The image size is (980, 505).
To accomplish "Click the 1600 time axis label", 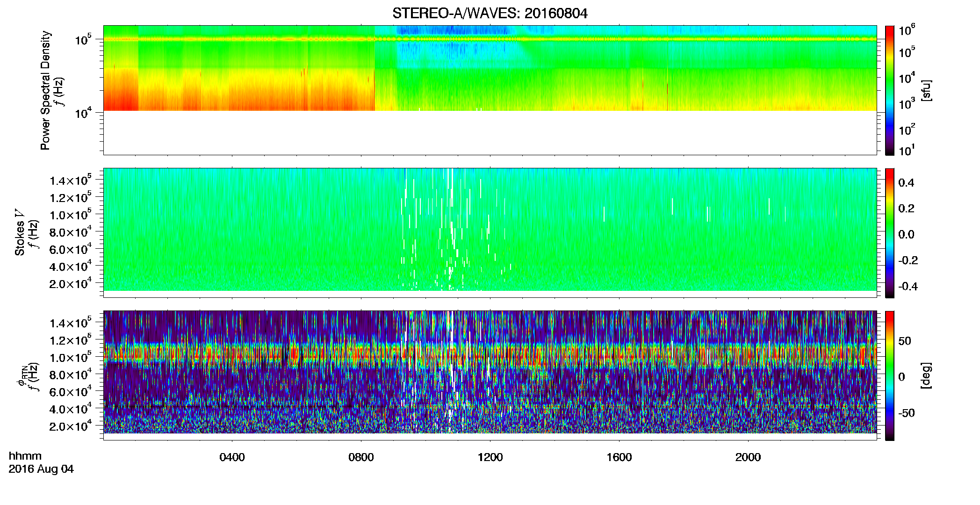I will coord(619,457).
